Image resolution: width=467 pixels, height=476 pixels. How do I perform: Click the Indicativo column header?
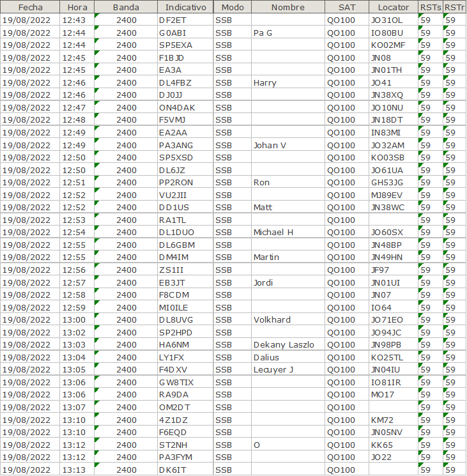(x=185, y=7)
